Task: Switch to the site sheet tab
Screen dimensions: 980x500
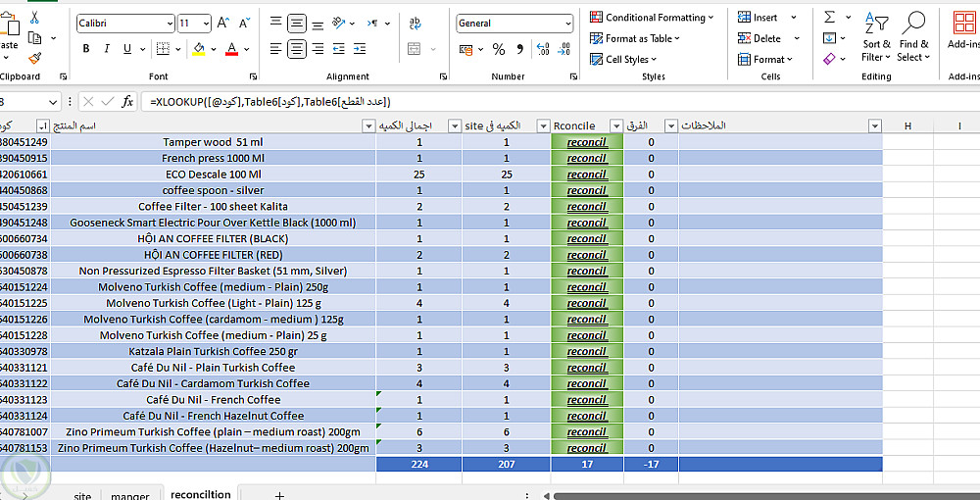Action: [82, 496]
